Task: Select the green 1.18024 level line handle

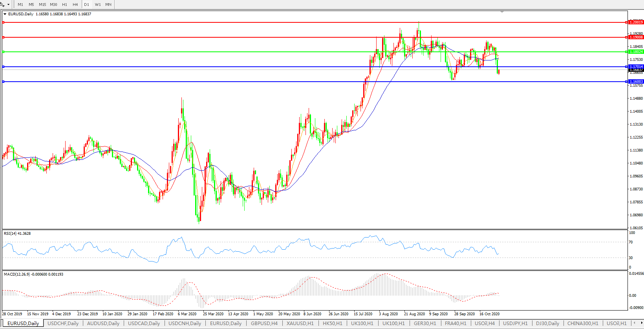Action: [x=4, y=52]
